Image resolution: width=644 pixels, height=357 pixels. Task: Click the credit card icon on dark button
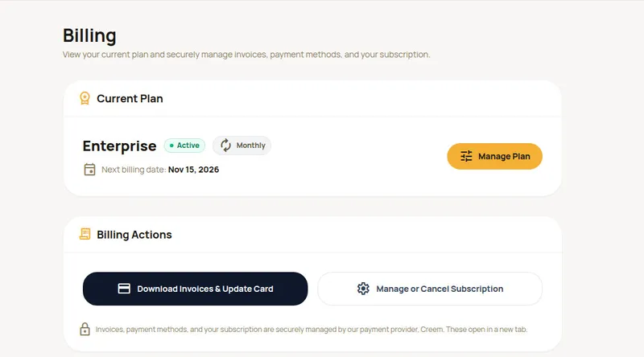tap(124, 289)
